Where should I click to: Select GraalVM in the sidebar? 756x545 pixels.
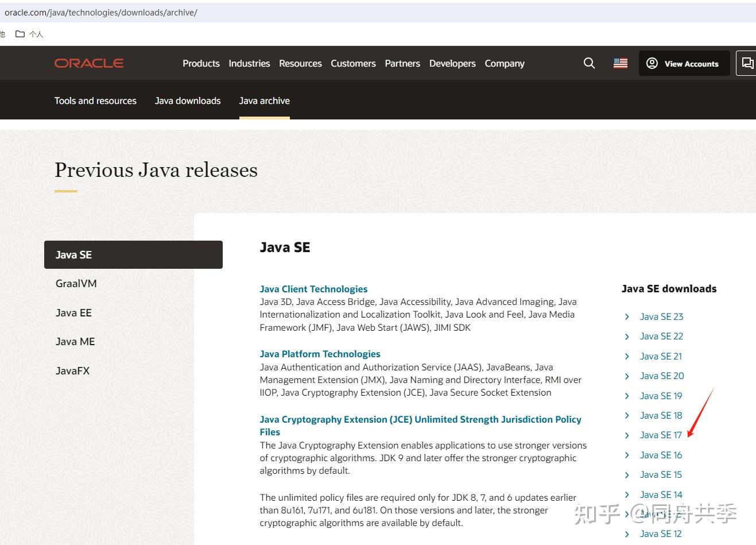[76, 284]
